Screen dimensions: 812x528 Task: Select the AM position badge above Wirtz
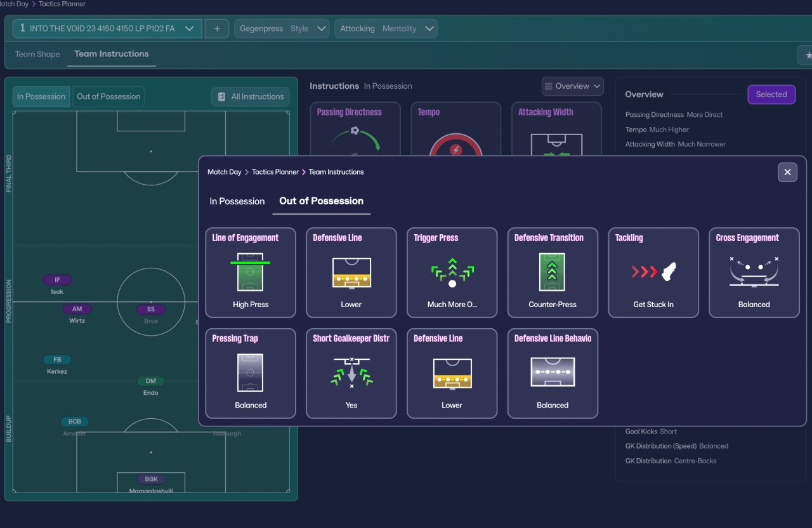coord(77,309)
